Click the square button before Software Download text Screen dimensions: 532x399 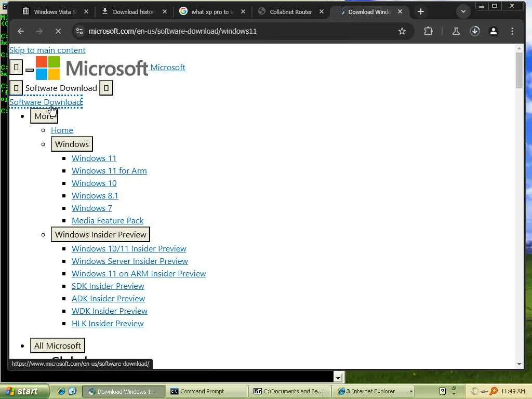[16, 88]
